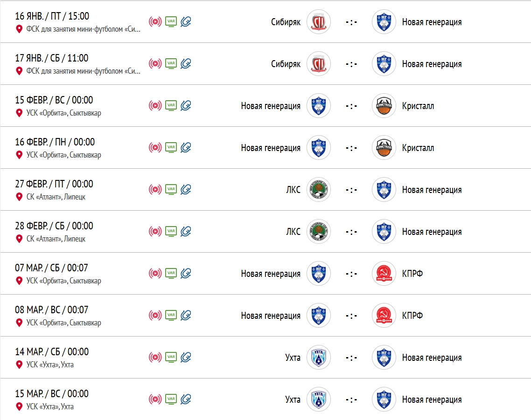The image size is (531, 420).
Task: Open live broadcast for 07 МАР. match
Action: click(x=155, y=273)
